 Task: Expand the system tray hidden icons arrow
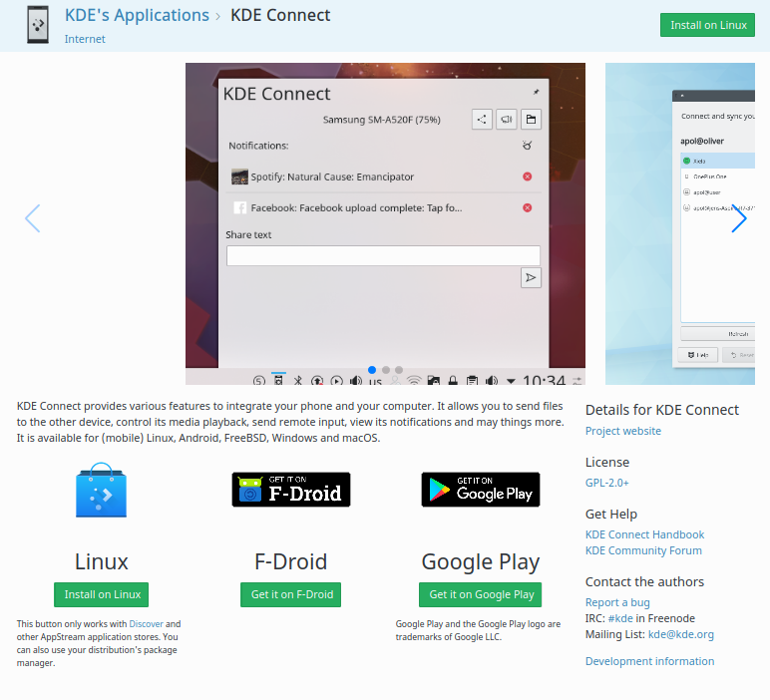(x=511, y=381)
